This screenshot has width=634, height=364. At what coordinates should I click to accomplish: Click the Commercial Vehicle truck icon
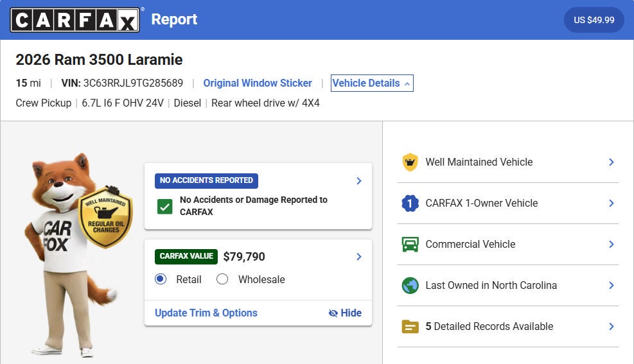coord(410,245)
